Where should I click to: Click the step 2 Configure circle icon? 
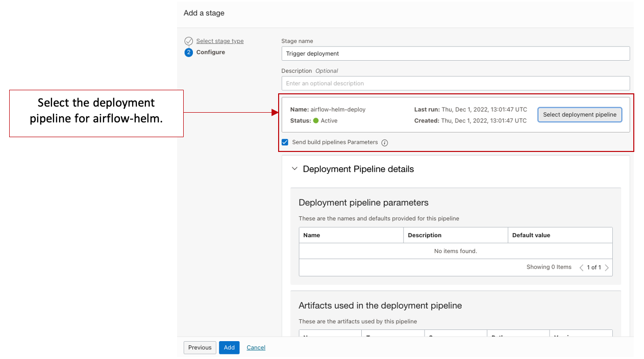pos(189,53)
